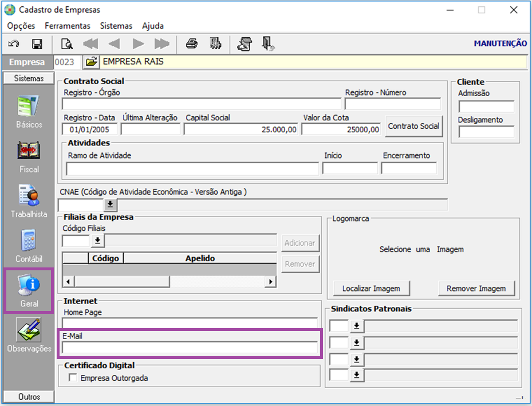The image size is (532, 406).
Task: Click the Última Alteração field
Action: (150, 129)
